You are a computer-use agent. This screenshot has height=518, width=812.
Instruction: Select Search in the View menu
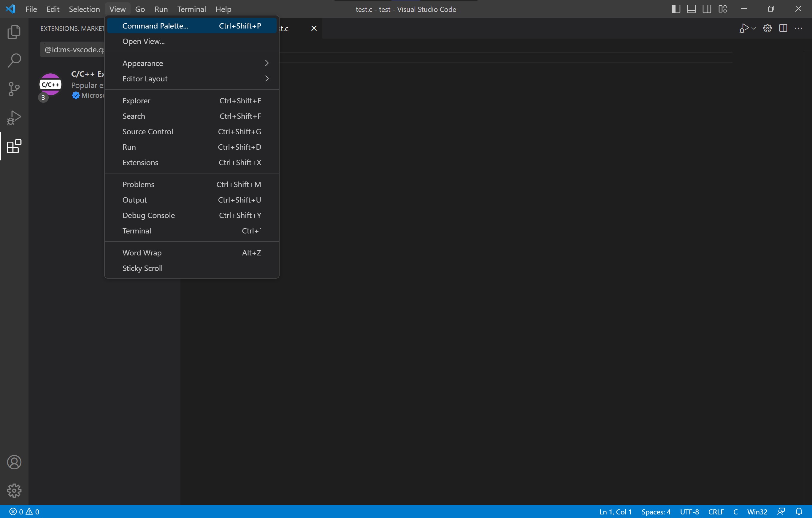click(192, 116)
